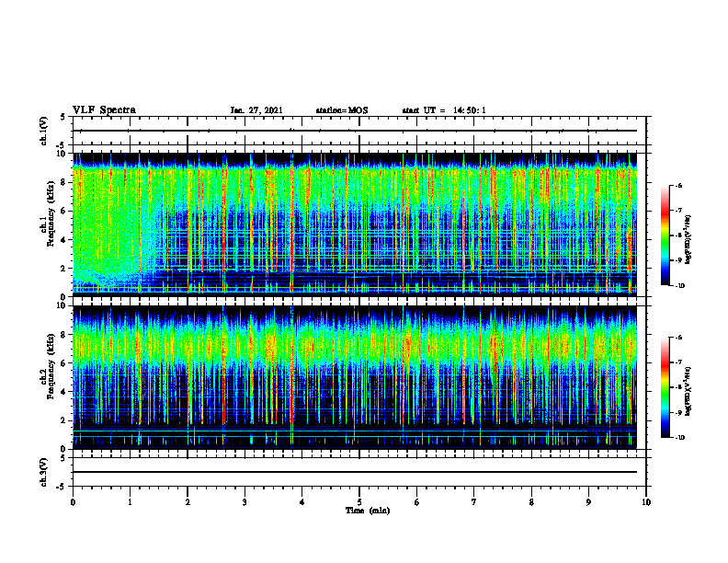Click the "4" kHz tick on ch.1 axis
This screenshot has width=728, height=563.
64,240
